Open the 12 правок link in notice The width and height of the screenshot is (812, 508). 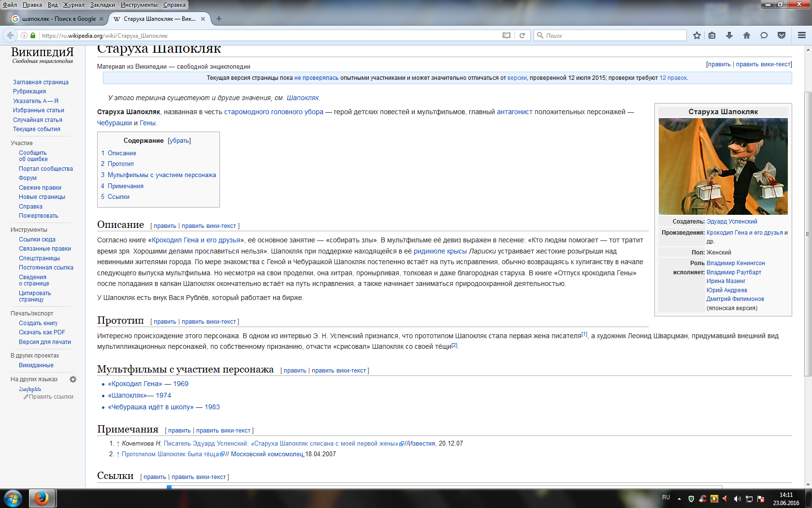coord(673,78)
